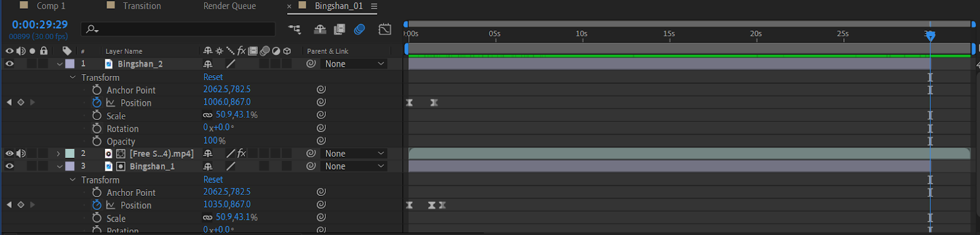Go to previous keyframe on Bingshan_2 Position
This screenshot has height=235, width=980.
click(x=9, y=102)
